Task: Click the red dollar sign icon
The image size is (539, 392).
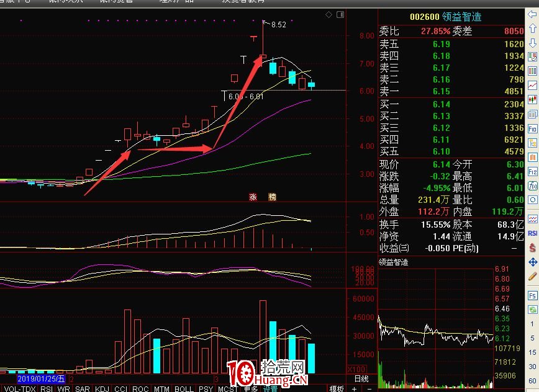Action: point(532,247)
